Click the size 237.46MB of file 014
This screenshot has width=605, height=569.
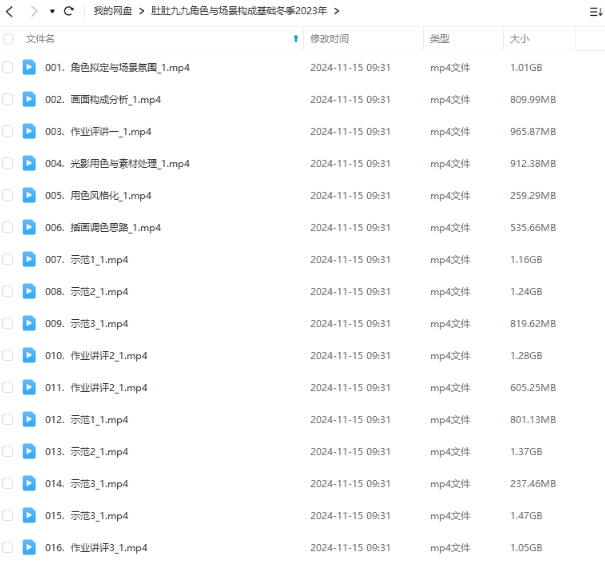tap(533, 484)
